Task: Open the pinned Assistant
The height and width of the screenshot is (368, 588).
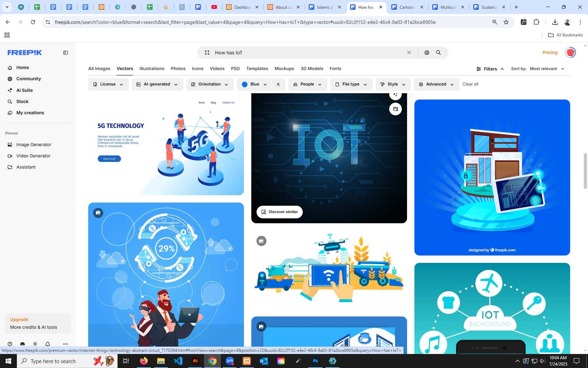Action: pos(26,167)
